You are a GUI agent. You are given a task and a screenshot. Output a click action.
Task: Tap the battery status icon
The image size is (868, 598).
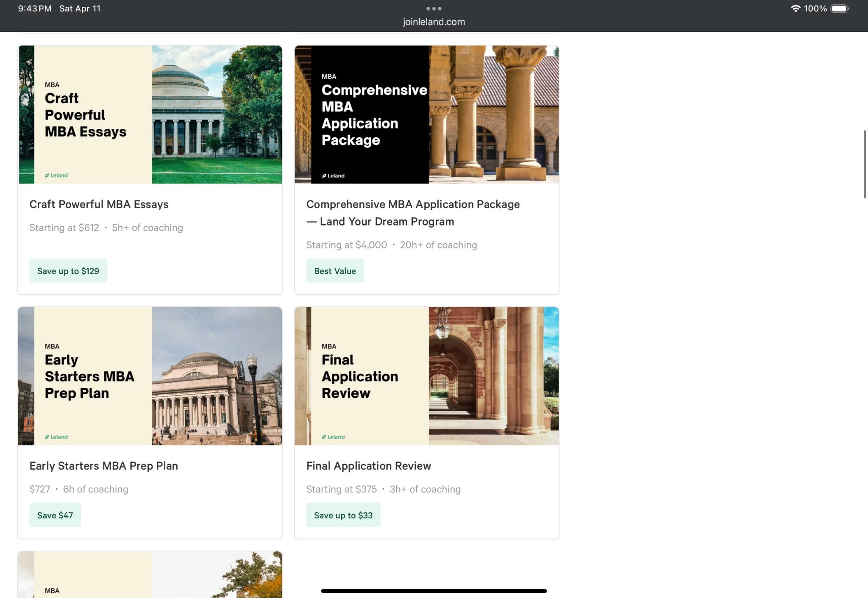[840, 8]
